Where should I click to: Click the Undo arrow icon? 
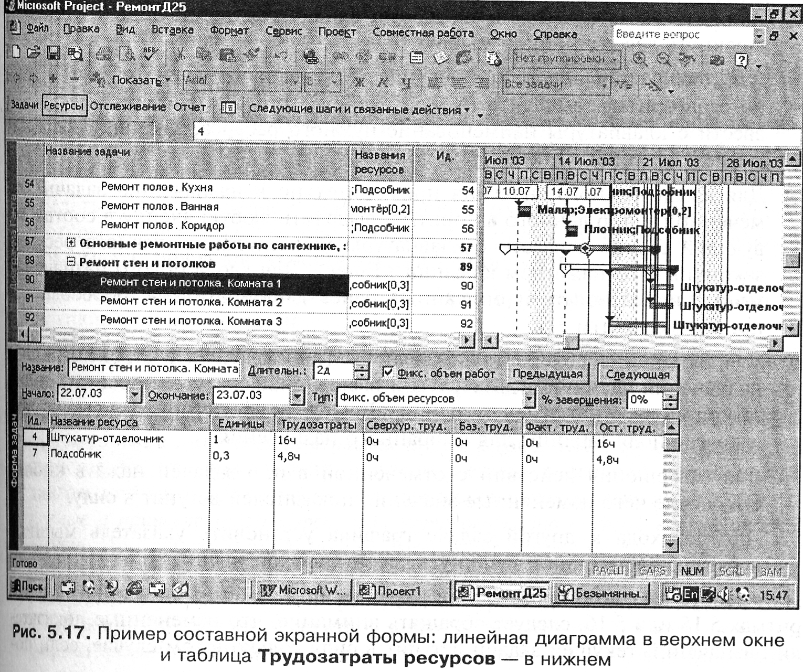pyautogui.click(x=281, y=56)
